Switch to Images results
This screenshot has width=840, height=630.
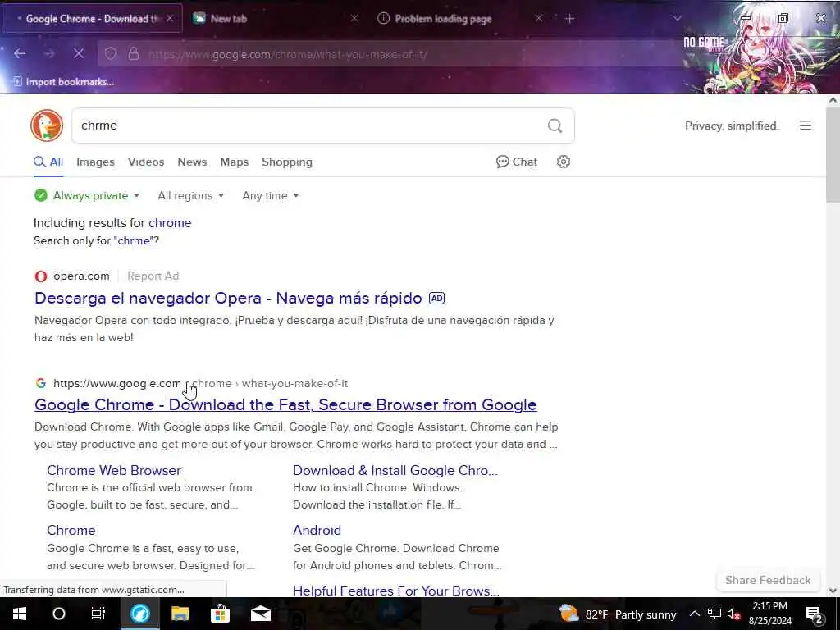(x=95, y=162)
